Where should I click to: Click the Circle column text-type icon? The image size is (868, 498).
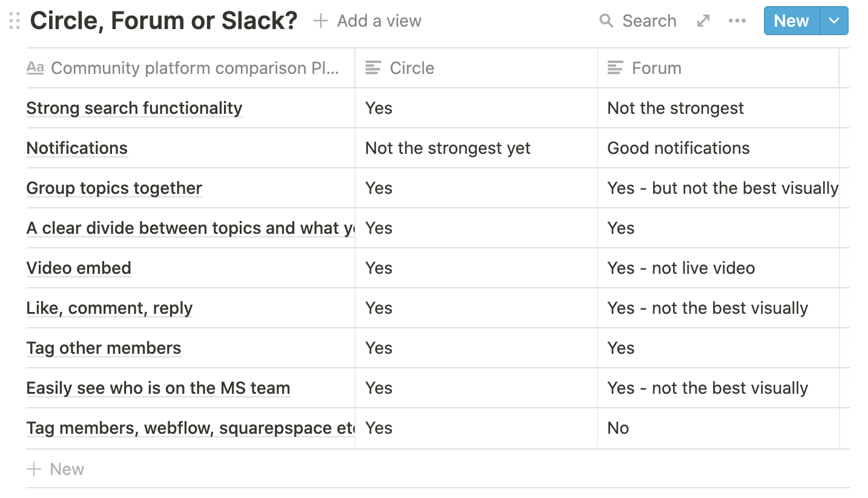pos(373,68)
